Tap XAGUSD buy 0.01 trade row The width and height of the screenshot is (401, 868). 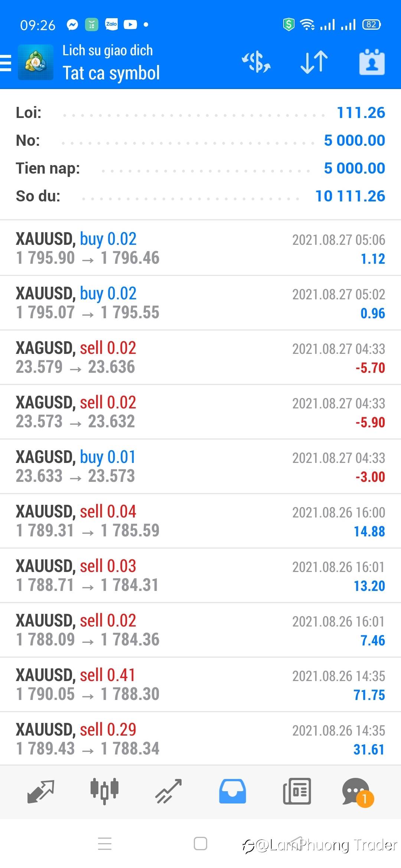[200, 466]
